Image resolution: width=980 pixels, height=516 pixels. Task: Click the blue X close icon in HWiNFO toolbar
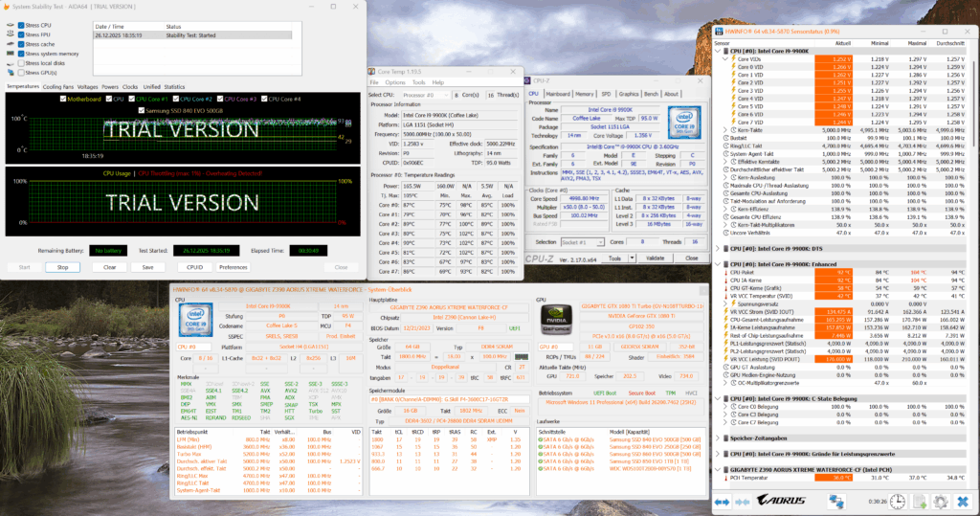click(963, 502)
